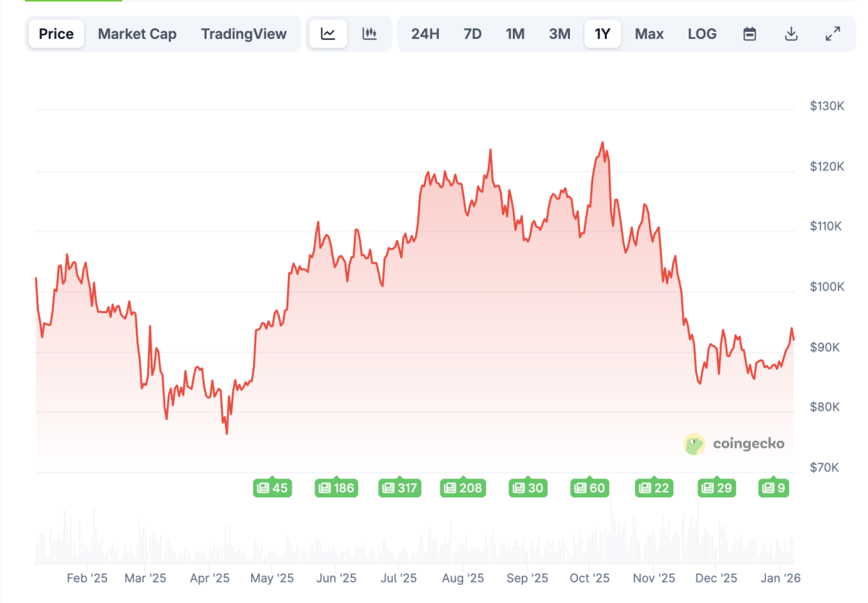868x603 pixels.
Task: Switch to the Market Cap tab
Action: tap(137, 33)
